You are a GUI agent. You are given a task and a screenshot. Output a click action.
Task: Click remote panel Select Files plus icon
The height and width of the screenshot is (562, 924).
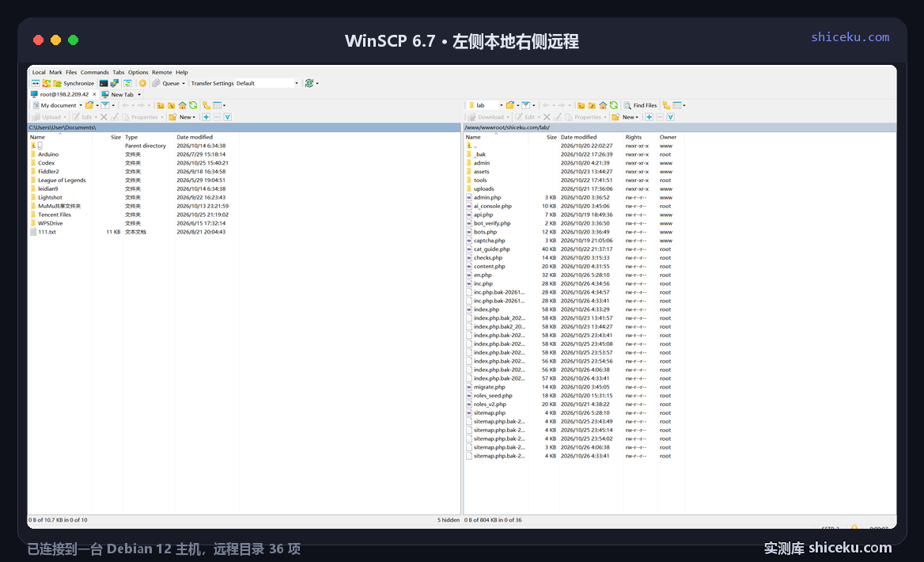649,117
